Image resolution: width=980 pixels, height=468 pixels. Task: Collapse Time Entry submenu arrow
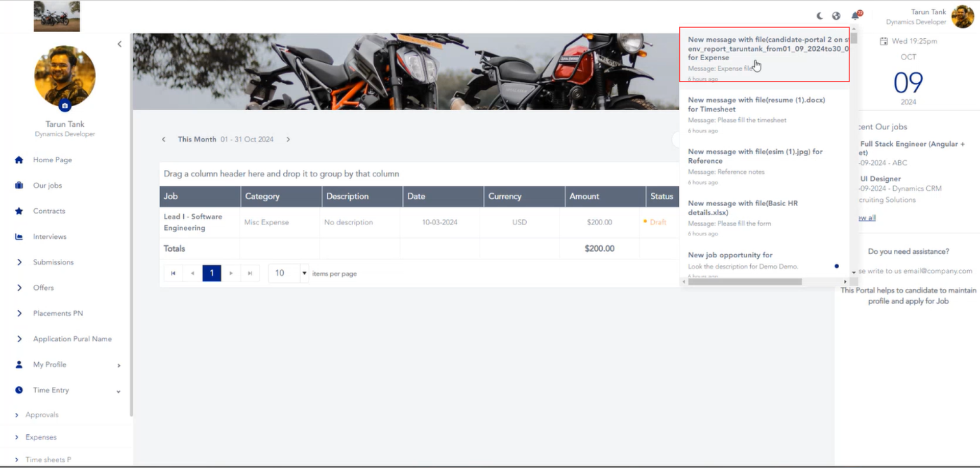pos(118,391)
